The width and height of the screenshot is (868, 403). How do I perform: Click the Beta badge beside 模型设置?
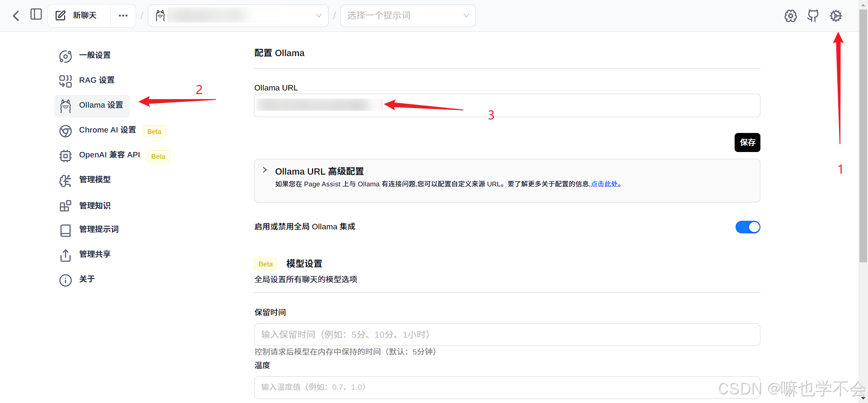tap(266, 264)
